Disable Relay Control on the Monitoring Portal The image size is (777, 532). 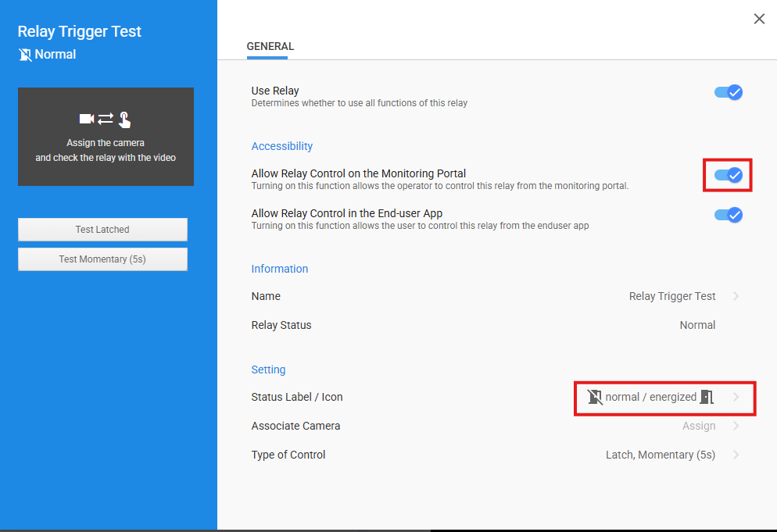729,175
